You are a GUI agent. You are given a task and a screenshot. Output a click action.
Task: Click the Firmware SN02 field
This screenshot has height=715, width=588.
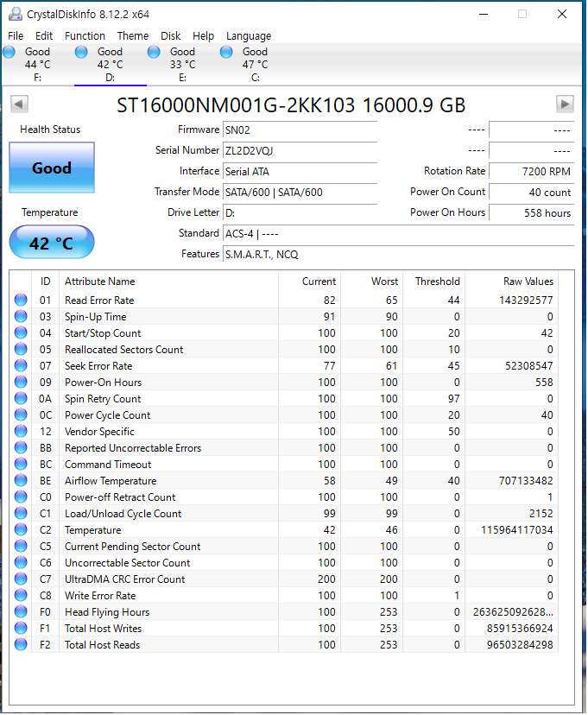tap(300, 130)
